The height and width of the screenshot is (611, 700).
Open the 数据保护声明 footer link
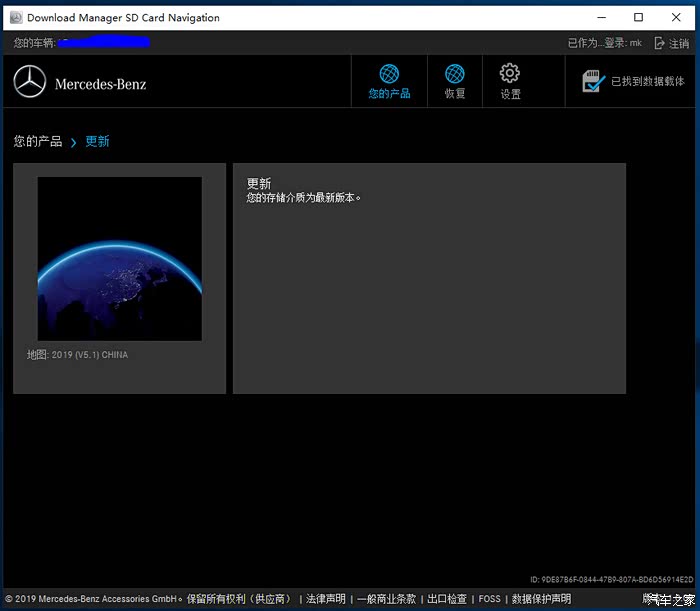[x=542, y=599]
